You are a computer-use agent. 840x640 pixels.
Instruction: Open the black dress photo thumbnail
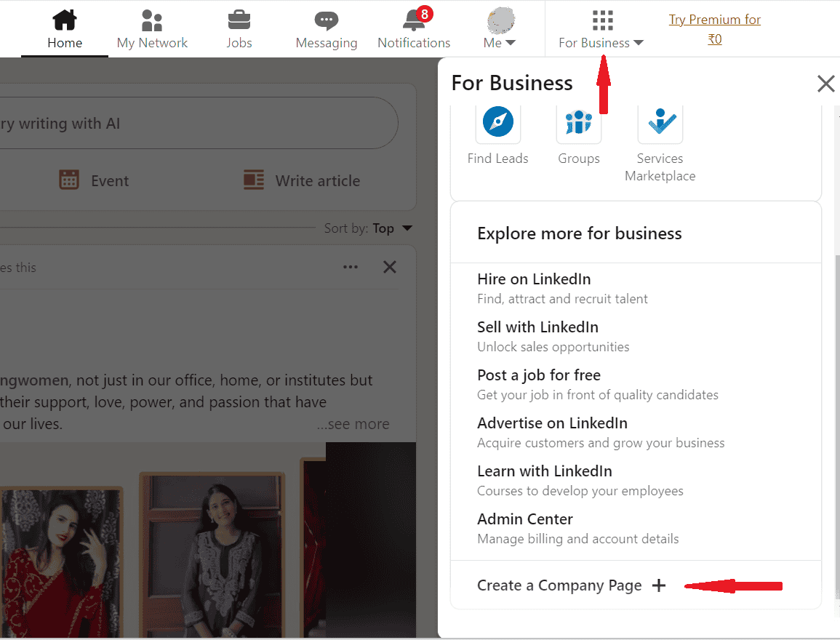coord(212,554)
